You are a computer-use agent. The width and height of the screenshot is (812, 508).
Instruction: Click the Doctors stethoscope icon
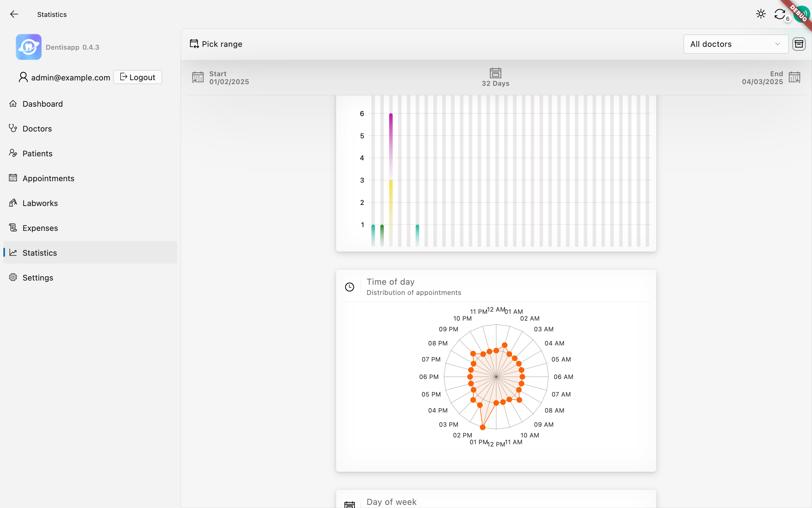tap(13, 128)
